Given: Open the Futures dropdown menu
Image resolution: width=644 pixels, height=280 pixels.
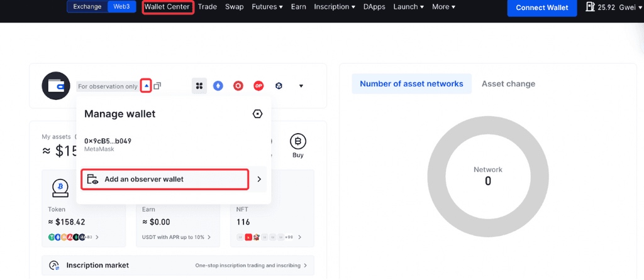Looking at the screenshot, I should coord(267,7).
